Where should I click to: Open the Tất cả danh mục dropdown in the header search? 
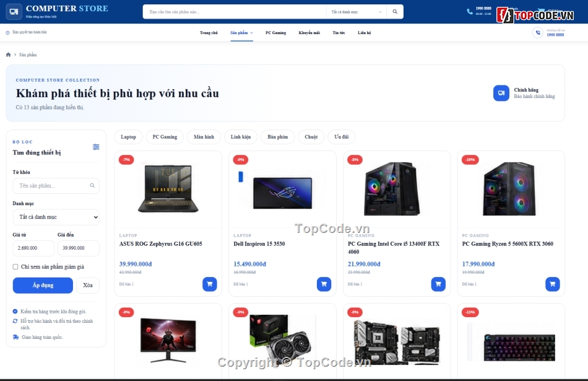click(x=356, y=12)
